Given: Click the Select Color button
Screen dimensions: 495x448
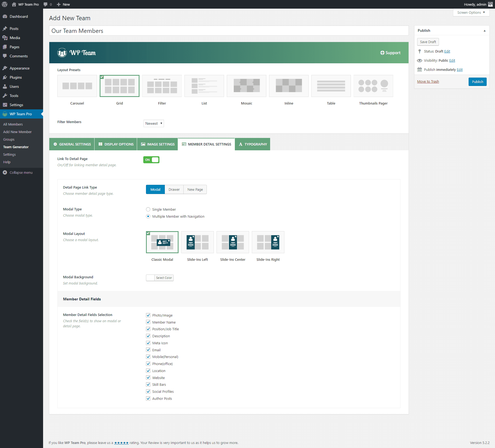Looking at the screenshot, I should pos(164,278).
